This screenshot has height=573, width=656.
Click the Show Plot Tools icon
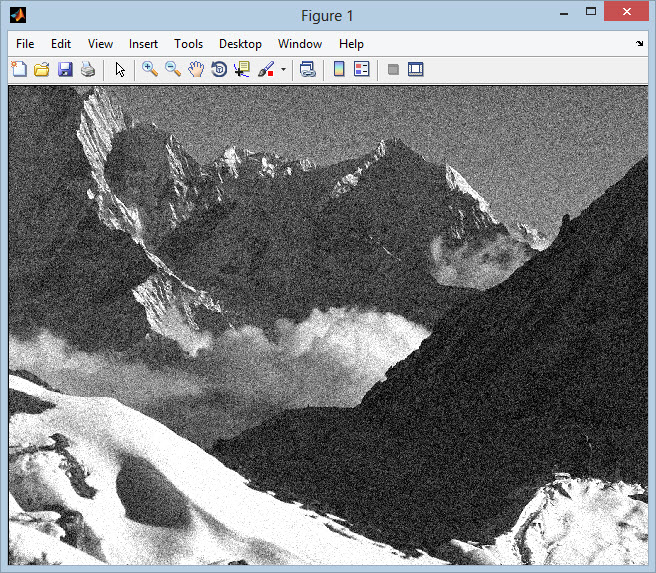coord(415,69)
